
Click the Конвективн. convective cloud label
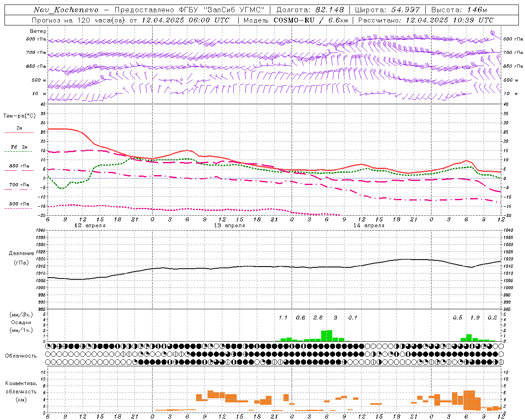(x=21, y=383)
